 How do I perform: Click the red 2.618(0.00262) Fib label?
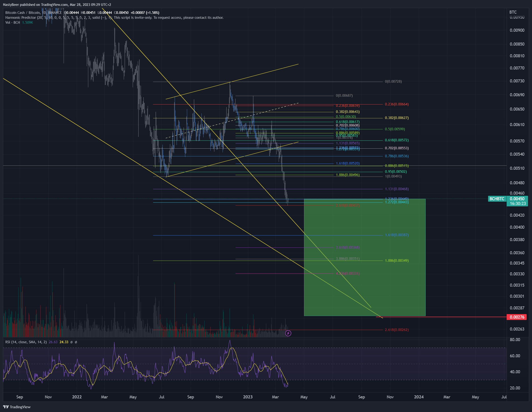[397, 330]
